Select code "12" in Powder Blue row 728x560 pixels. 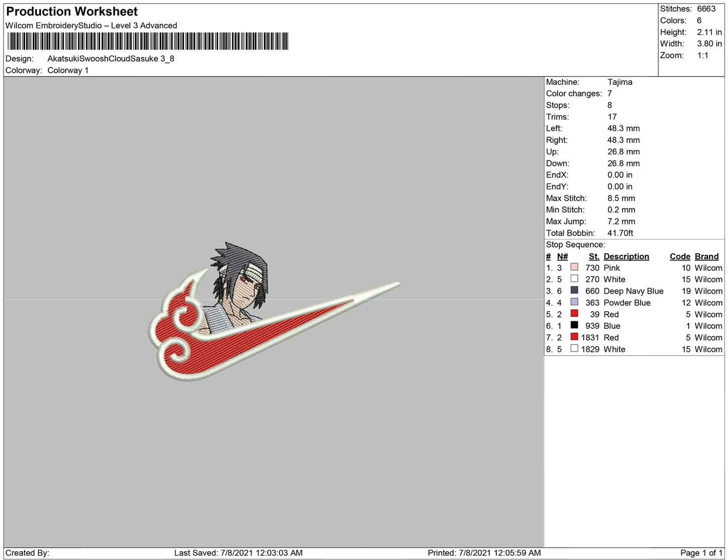coord(686,303)
